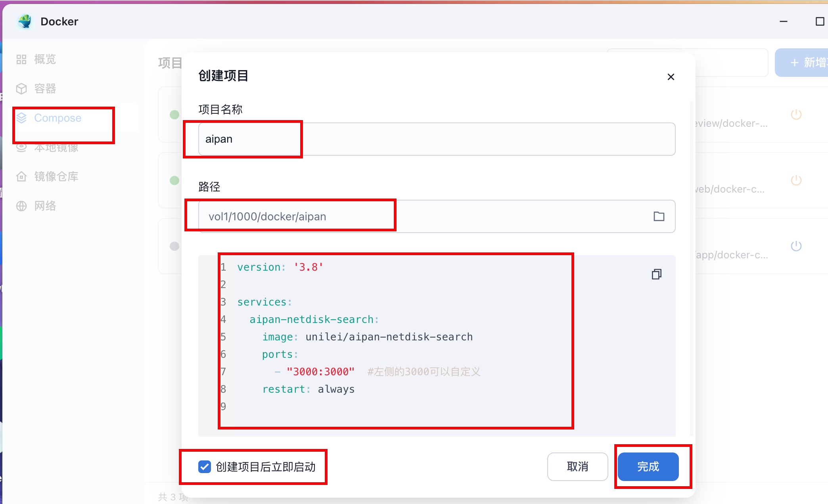
Task: Click the 'ports:' line in editor
Action: [x=280, y=354]
